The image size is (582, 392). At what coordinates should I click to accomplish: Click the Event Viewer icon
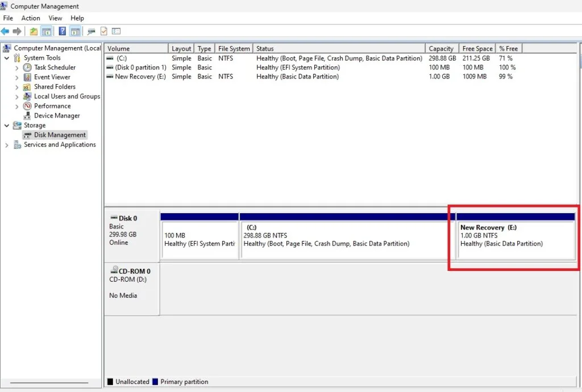27,77
